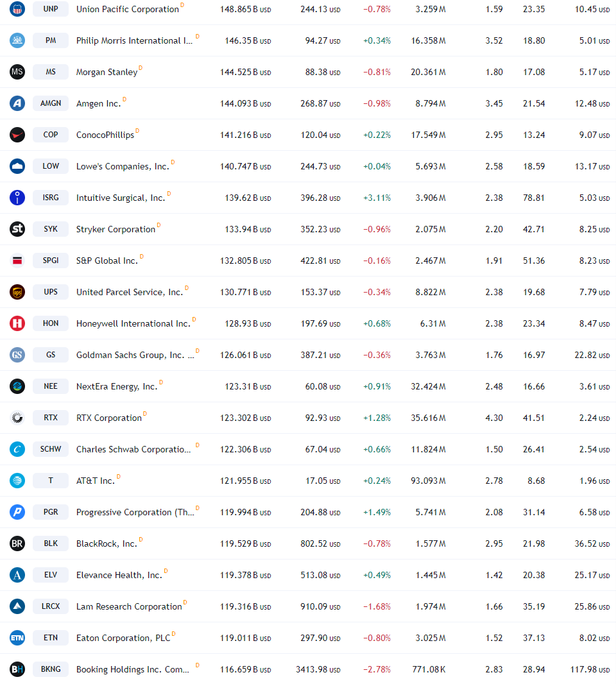Select the T ticker badge
Viewport: 616px width, 684px height.
click(x=51, y=481)
